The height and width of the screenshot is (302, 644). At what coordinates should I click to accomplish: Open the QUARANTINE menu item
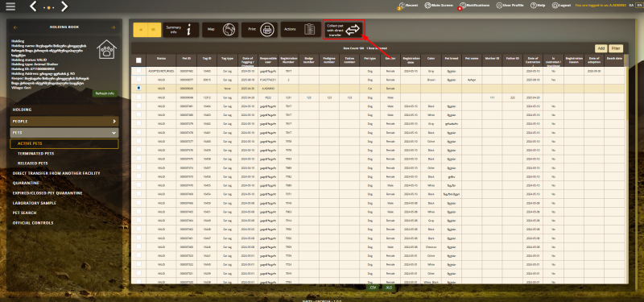[x=26, y=184]
